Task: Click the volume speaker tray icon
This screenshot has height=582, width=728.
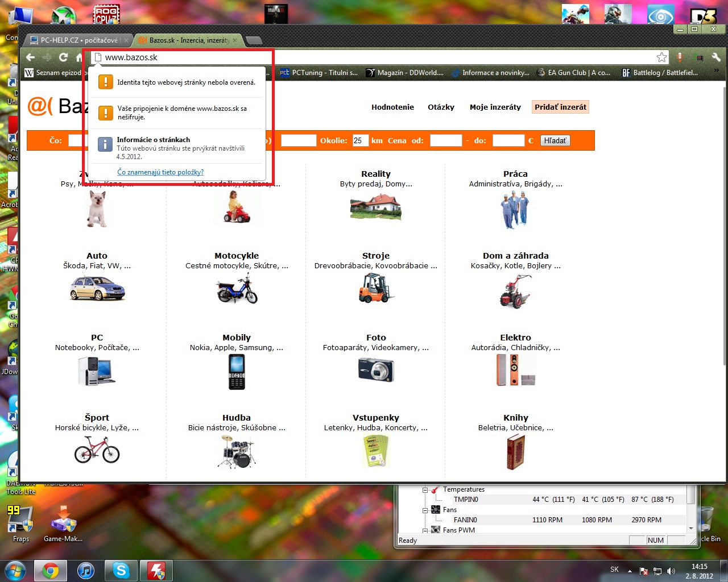Action: pos(671,571)
